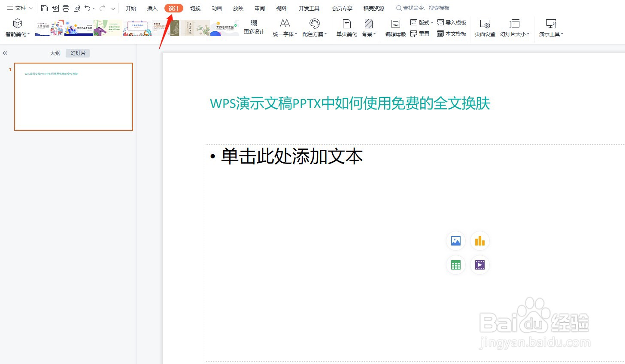Switch panel to 大纲 outline view
625x364 pixels.
coord(55,53)
